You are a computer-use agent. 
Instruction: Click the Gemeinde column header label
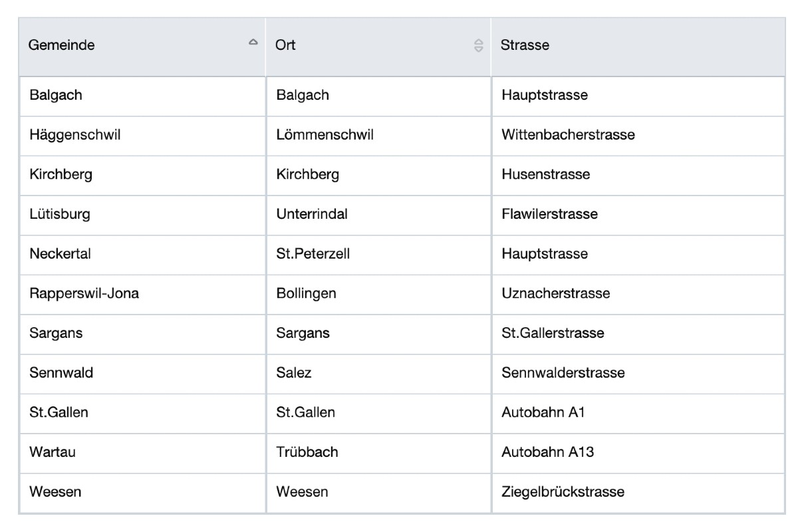[62, 45]
